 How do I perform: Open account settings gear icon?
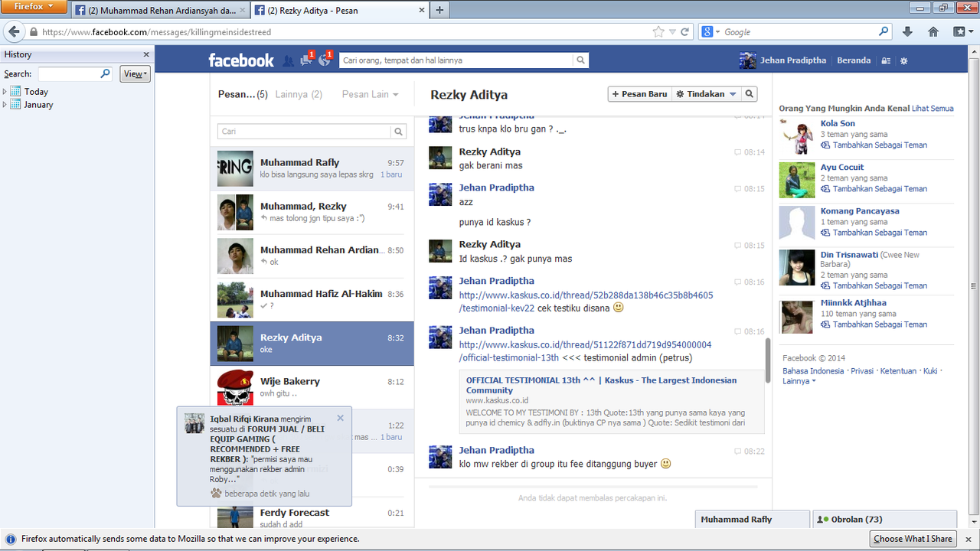click(x=904, y=60)
